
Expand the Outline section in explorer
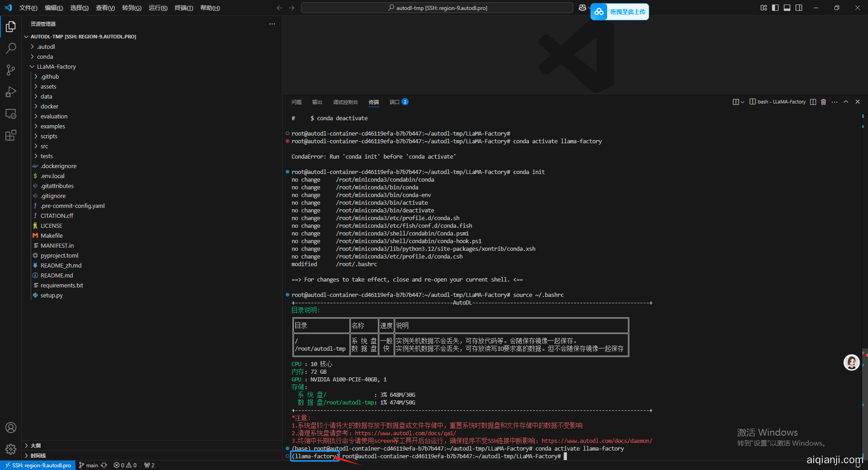tap(35, 446)
